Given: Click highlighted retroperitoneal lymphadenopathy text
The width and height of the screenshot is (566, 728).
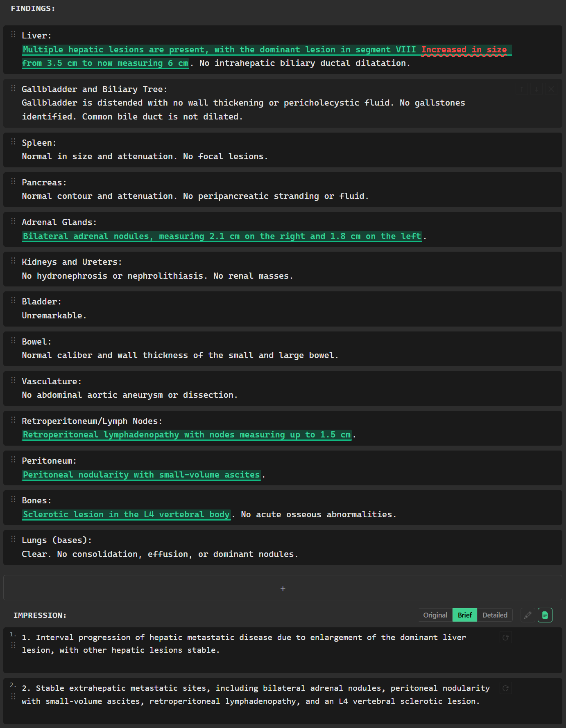Looking at the screenshot, I should point(186,435).
